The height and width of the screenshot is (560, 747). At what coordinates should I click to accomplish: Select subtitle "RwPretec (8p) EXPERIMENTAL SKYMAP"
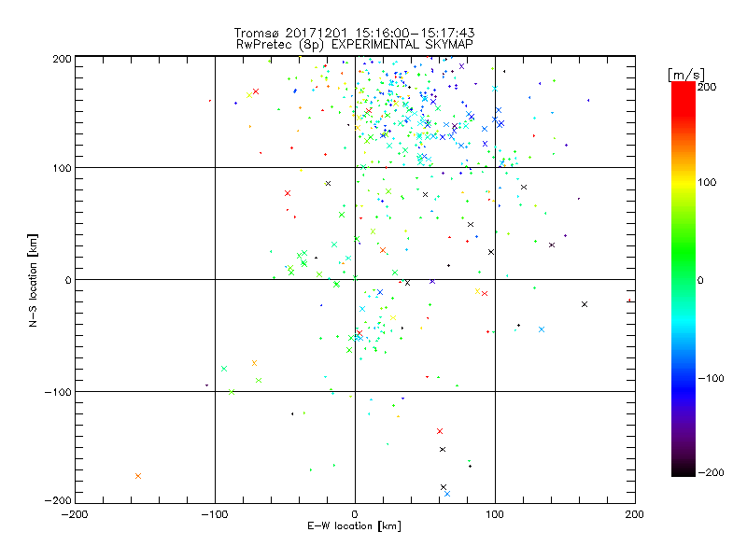coord(355,45)
